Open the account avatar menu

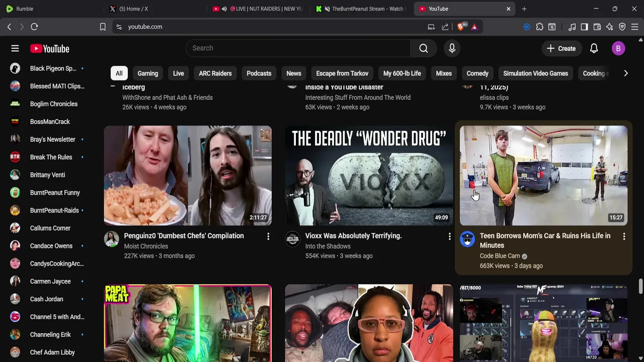click(618, 49)
